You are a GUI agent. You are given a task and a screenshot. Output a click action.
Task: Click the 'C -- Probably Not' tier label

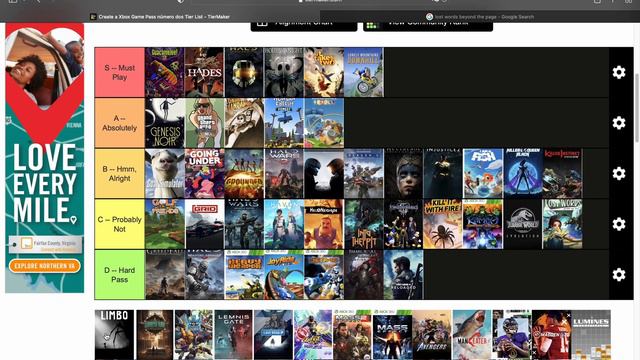tap(120, 224)
